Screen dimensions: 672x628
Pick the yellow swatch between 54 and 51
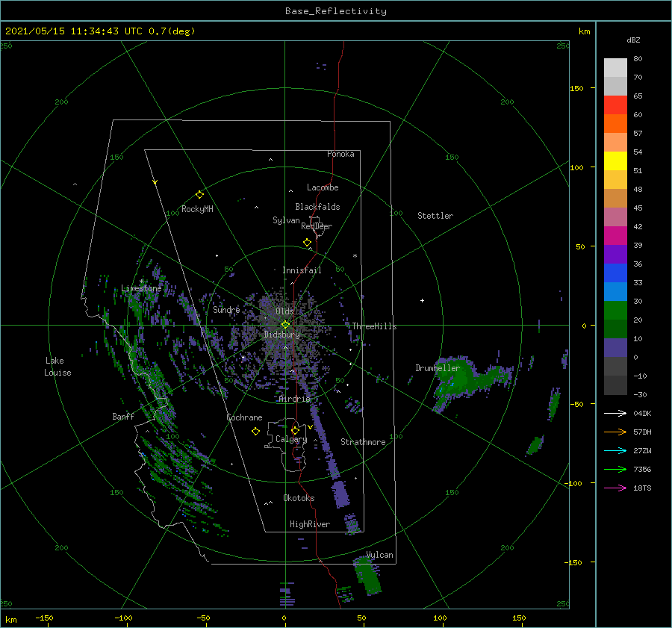click(x=615, y=161)
